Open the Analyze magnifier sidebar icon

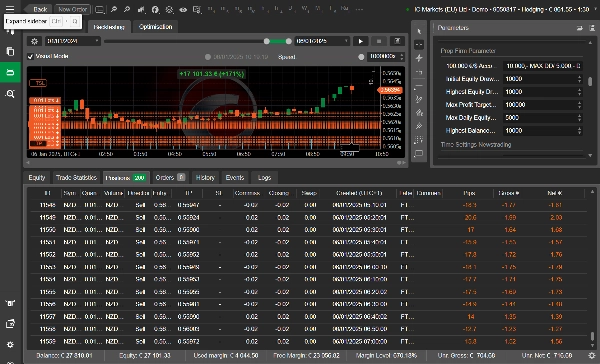pos(10,94)
